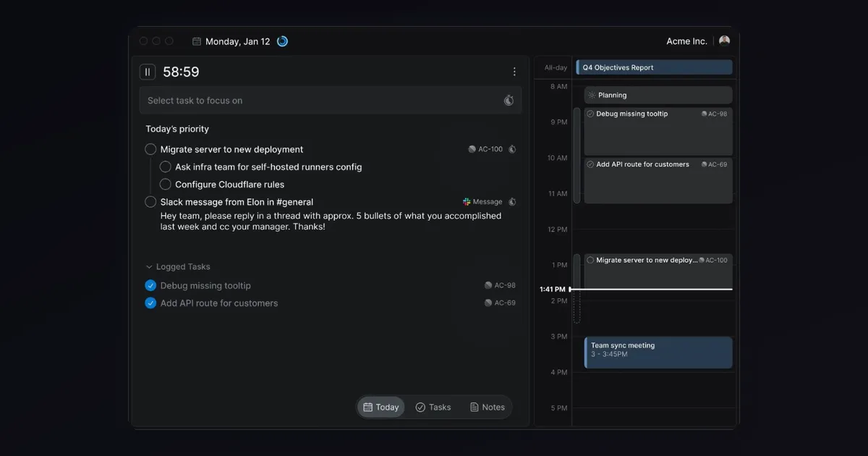Open the user avatar at top right
Image resolution: width=868 pixels, height=456 pixels.
tap(724, 41)
